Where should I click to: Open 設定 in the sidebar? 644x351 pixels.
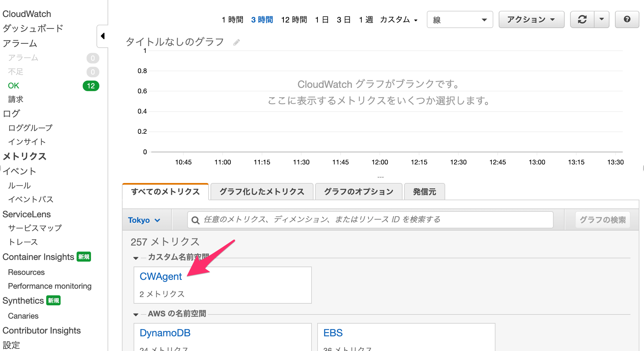[x=11, y=345]
